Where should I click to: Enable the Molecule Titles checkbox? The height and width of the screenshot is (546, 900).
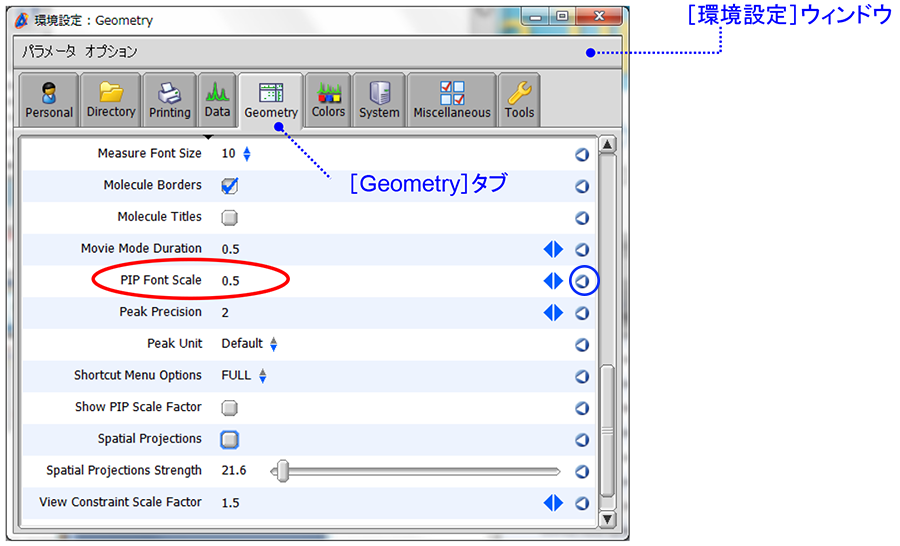pyautogui.click(x=230, y=218)
